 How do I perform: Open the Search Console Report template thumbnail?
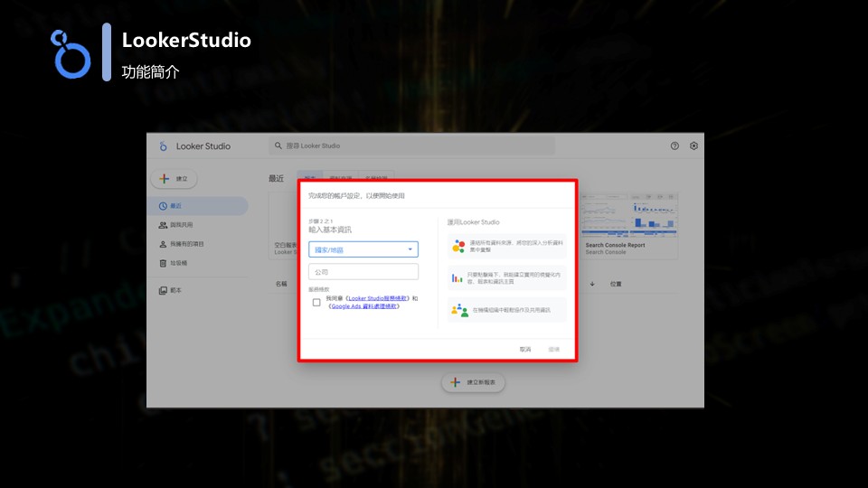[x=628, y=217]
